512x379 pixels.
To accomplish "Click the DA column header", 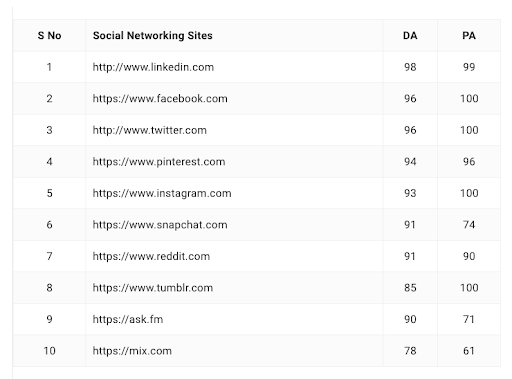I will pos(410,35).
